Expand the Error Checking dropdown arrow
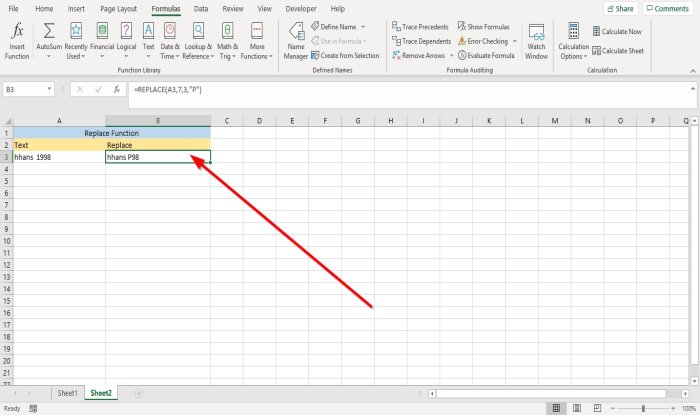 pos(514,41)
